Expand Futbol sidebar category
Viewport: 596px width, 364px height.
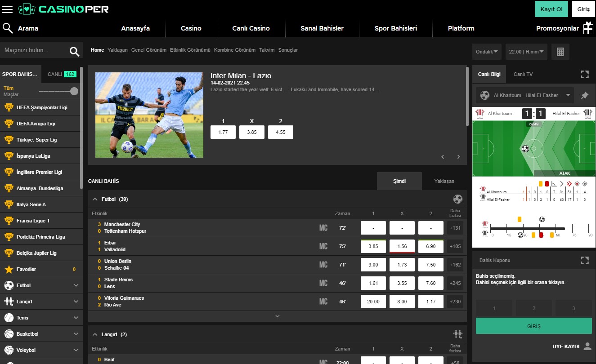pos(76,285)
